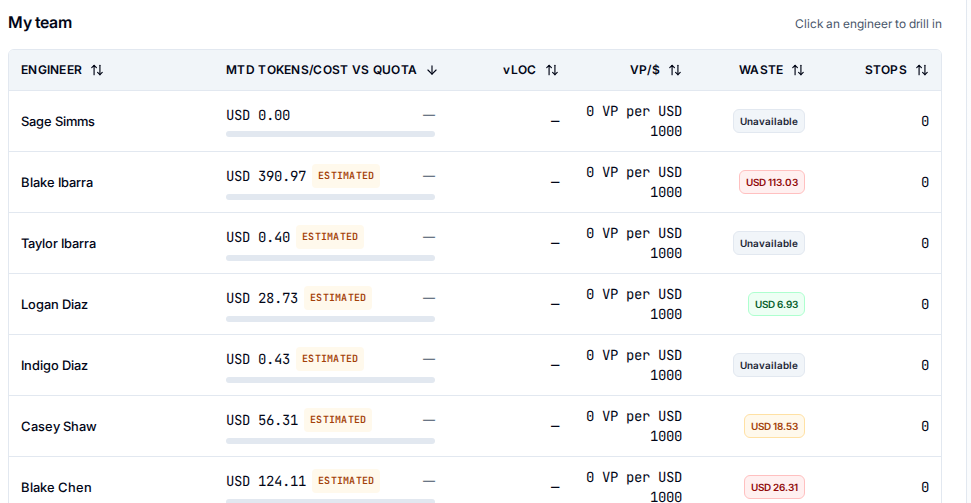Sort by the WASTE column arrows icon
The width and height of the screenshot is (971, 503).
(798, 70)
